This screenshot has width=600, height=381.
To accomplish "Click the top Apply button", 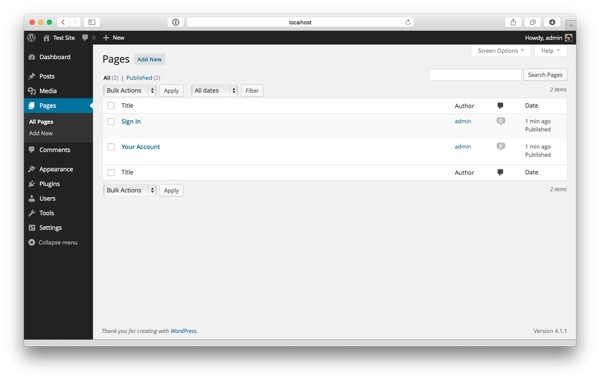I will point(171,91).
